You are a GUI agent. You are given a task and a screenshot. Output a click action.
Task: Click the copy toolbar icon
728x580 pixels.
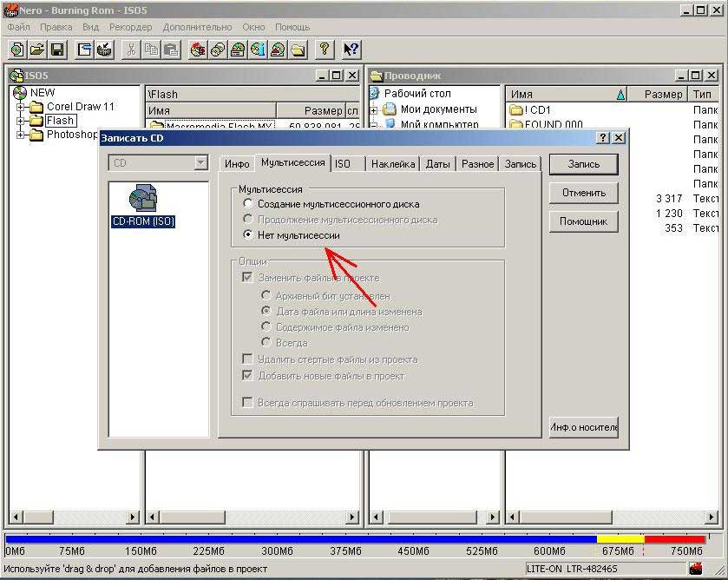[x=151, y=49]
